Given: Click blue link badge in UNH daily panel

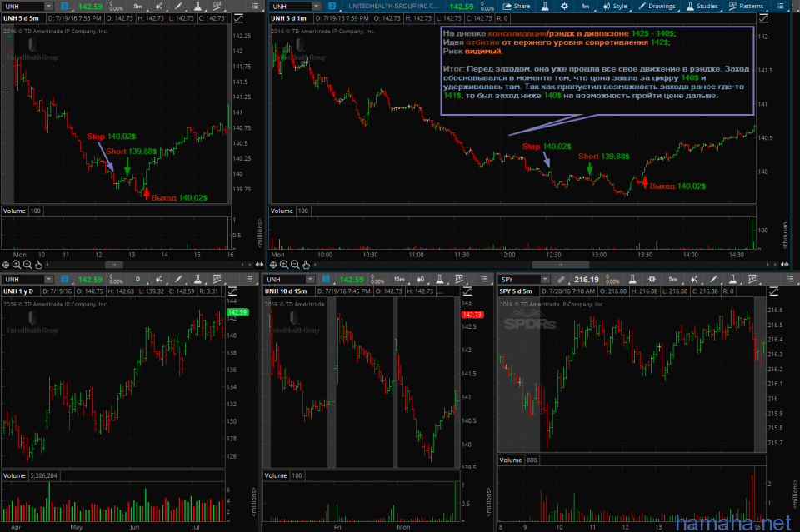Looking at the screenshot, I should click(64, 279).
